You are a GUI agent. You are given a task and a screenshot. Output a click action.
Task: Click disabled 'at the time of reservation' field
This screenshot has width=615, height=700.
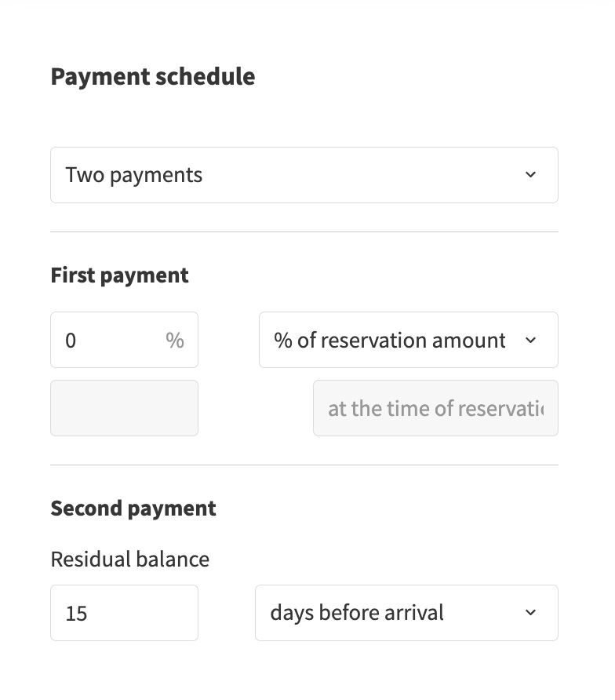click(x=435, y=408)
